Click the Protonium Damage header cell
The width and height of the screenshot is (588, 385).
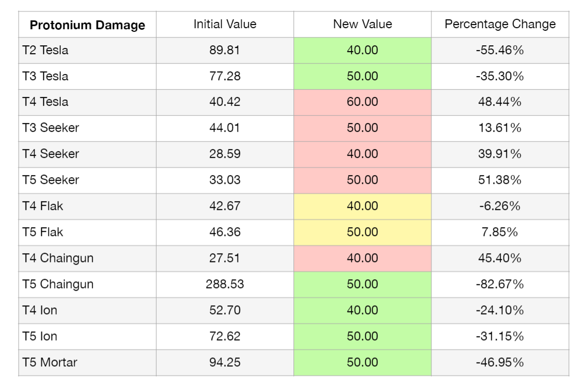[87, 25]
